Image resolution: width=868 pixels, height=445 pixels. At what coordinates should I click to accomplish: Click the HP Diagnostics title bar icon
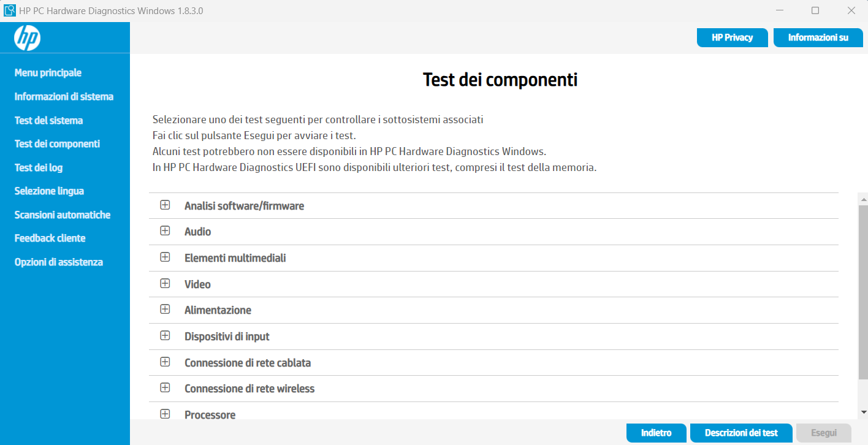(10, 10)
